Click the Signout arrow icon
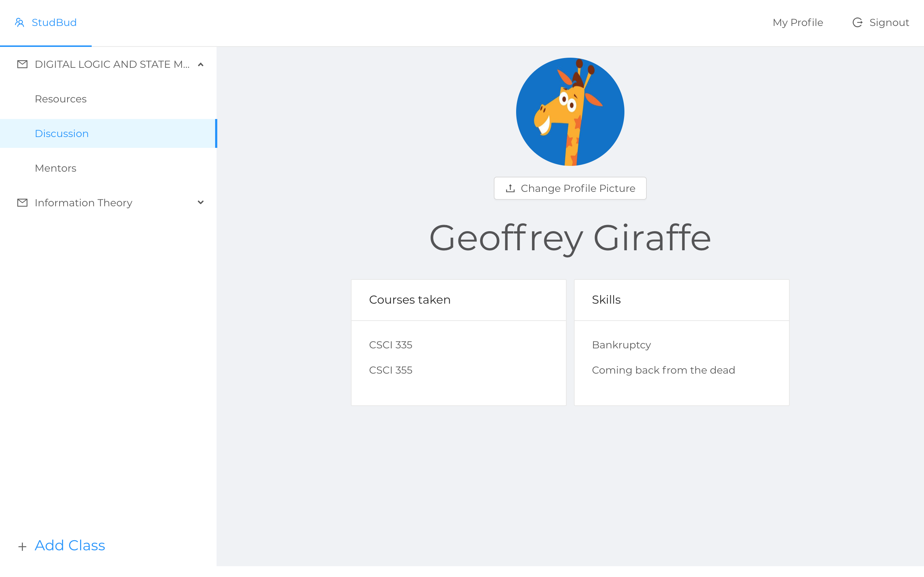 (857, 22)
